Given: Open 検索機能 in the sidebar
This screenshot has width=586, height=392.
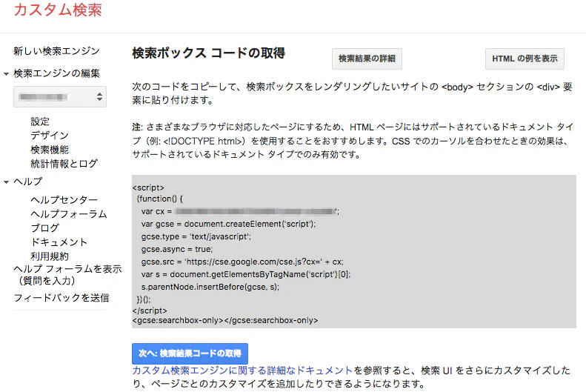Looking at the screenshot, I should [x=50, y=150].
